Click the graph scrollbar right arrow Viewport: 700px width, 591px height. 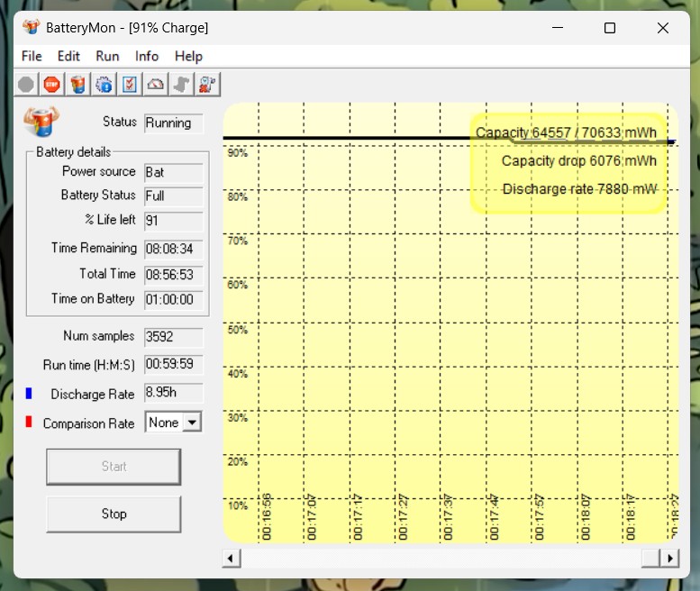pos(670,559)
